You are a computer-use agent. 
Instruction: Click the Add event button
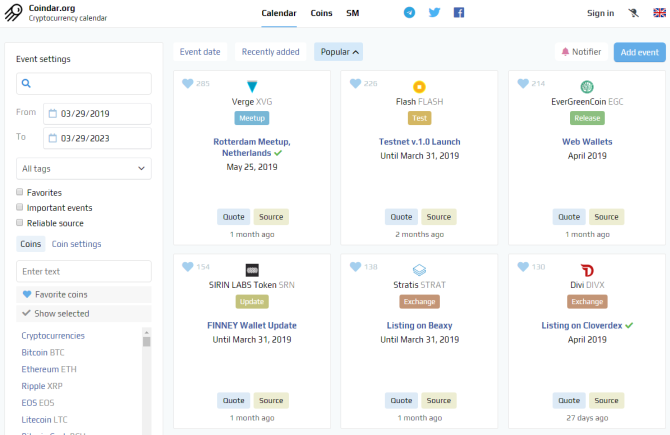click(640, 52)
